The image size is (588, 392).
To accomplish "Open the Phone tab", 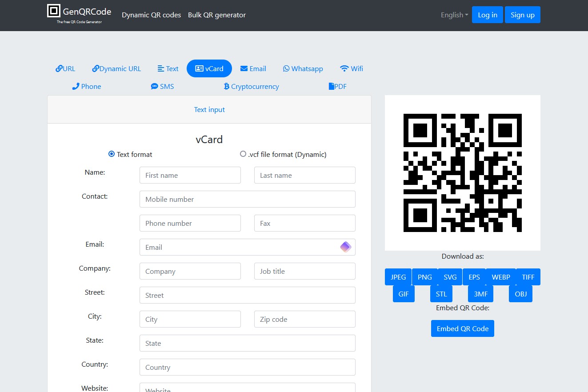I will [87, 86].
